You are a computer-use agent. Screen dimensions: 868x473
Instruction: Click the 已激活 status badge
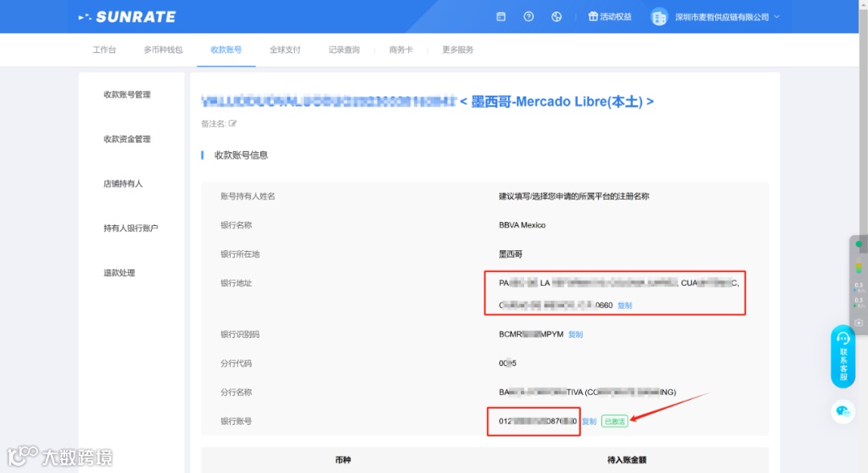[x=615, y=422]
